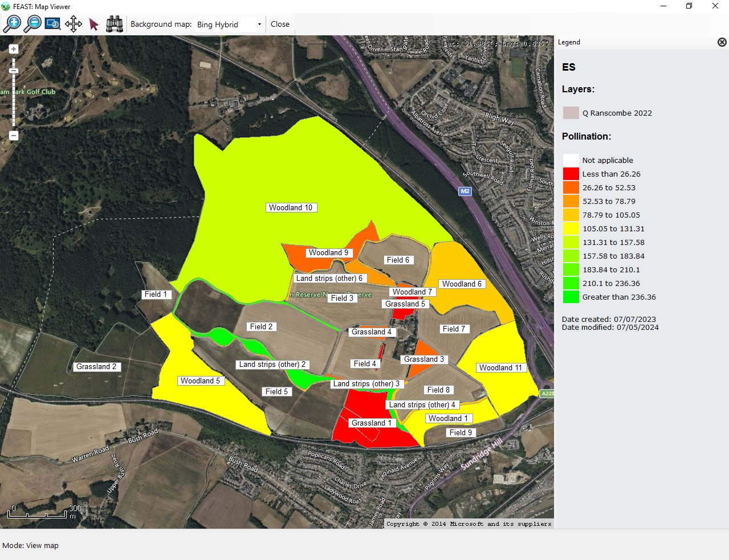Image resolution: width=729 pixels, height=560 pixels.
Task: Click the Q Ranscombe 2022 layer swatch
Action: click(x=571, y=113)
